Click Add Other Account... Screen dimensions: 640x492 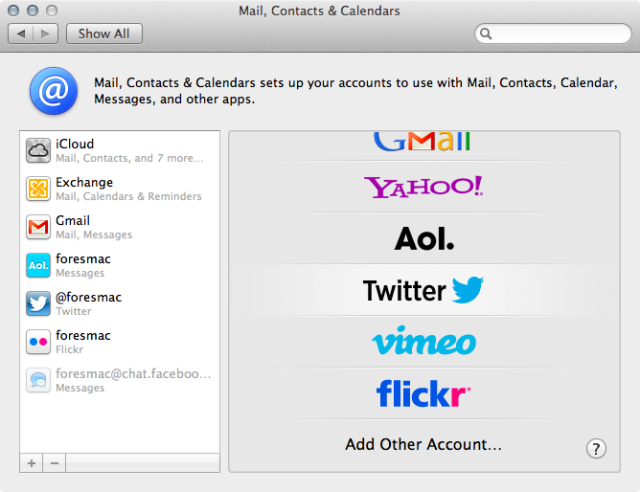click(x=423, y=444)
